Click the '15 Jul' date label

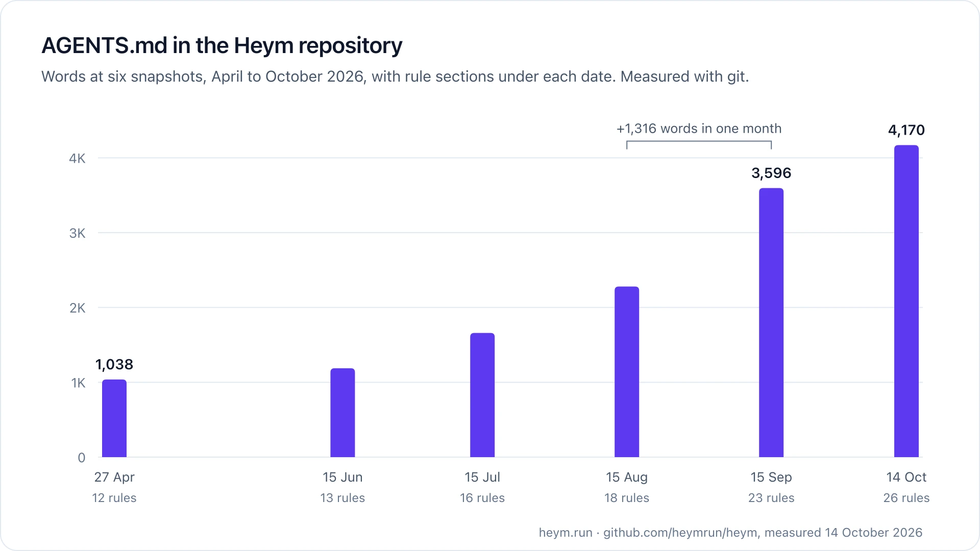pyautogui.click(x=482, y=478)
